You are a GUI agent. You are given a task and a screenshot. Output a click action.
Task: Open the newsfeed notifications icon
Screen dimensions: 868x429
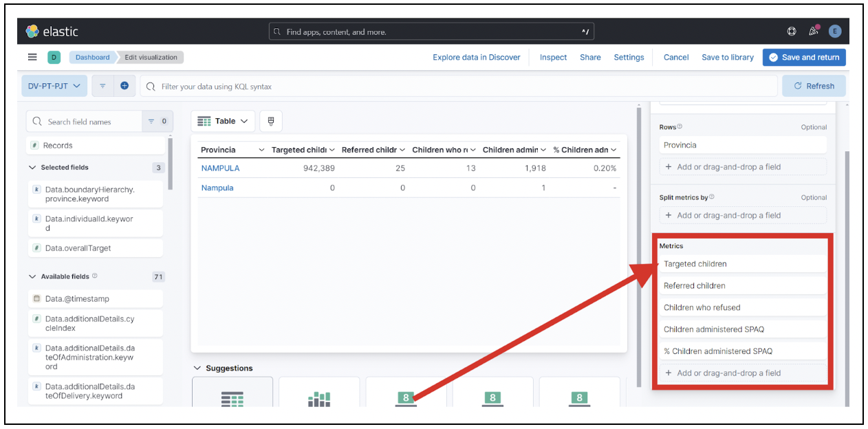(x=814, y=32)
